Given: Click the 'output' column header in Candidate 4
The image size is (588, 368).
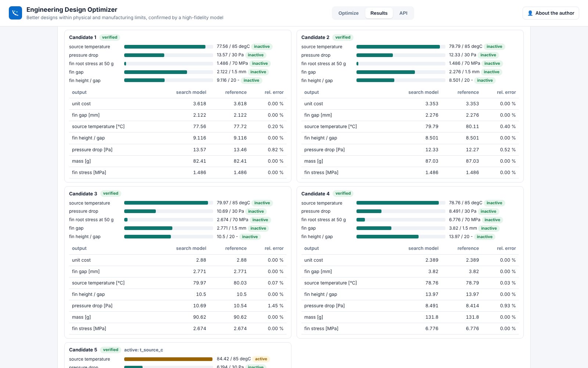Looking at the screenshot, I should click(312, 248).
